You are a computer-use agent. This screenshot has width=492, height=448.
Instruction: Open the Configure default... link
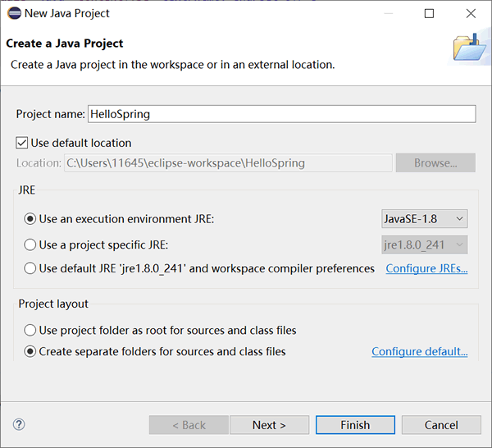pos(420,351)
